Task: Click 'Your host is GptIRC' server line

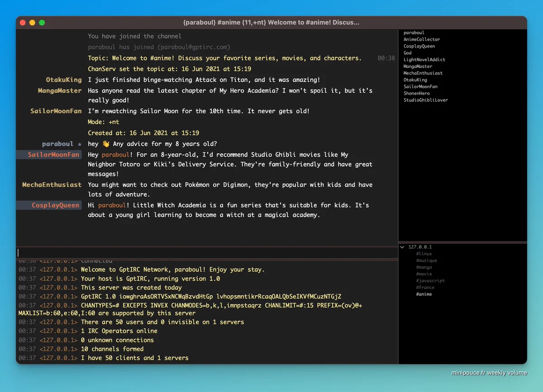Action: 150,279
